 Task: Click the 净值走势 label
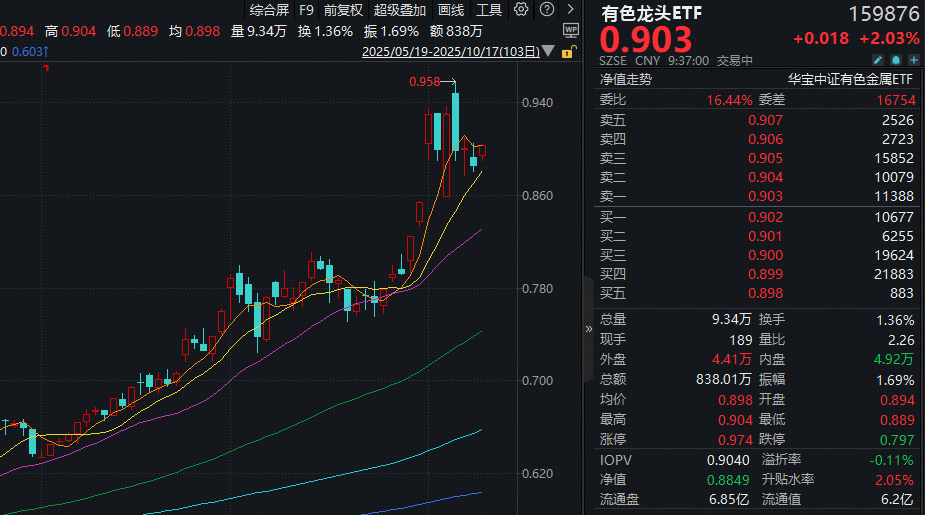coord(627,79)
